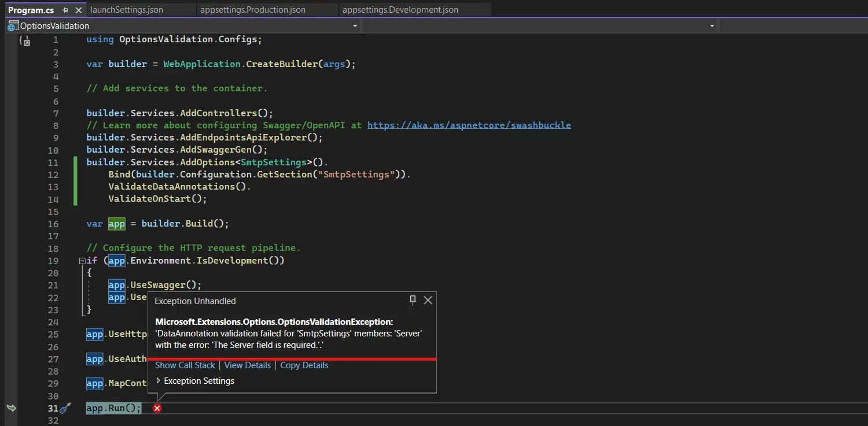Close the Exception Unhandled popup
Image resolution: width=868 pixels, height=426 pixels.
tap(428, 300)
